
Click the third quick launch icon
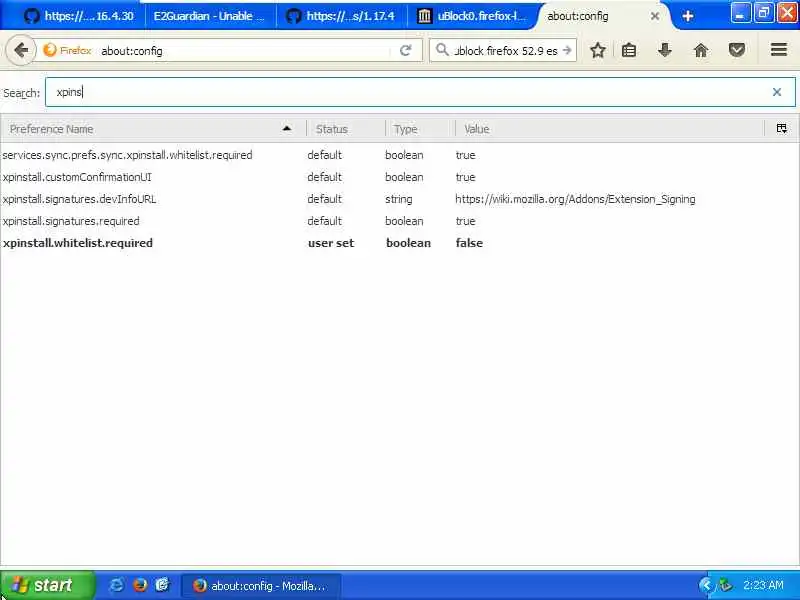[x=162, y=585]
